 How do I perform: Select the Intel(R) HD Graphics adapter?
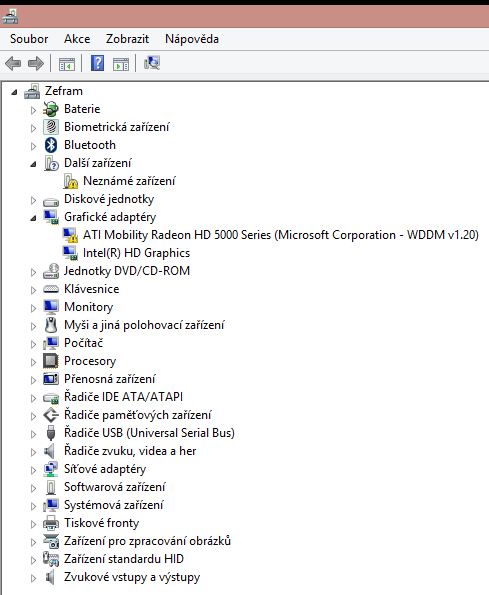point(136,253)
